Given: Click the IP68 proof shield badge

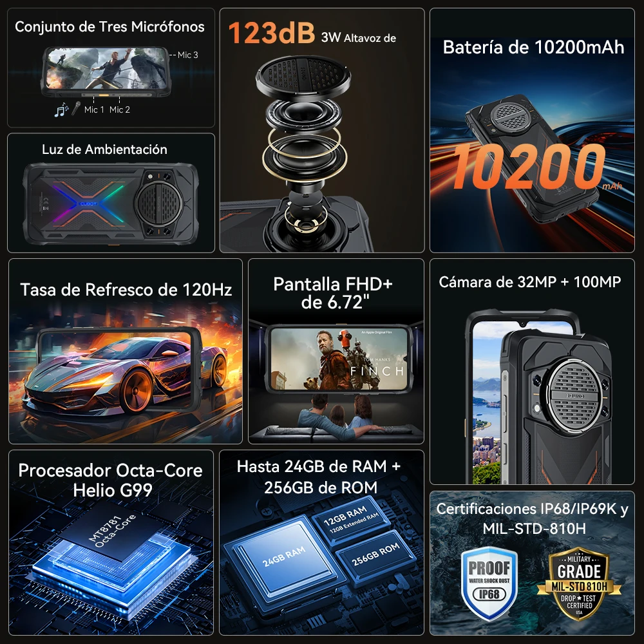Looking at the screenshot, I should (x=489, y=583).
